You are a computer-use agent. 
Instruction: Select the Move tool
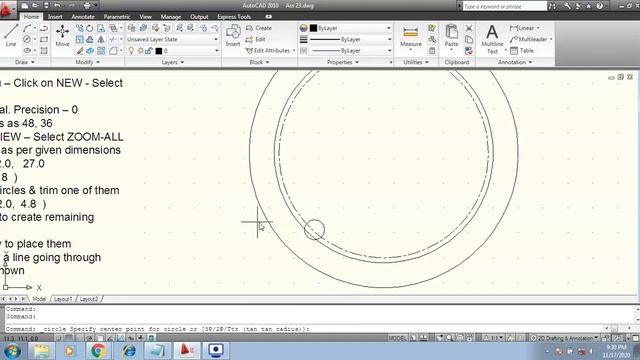tap(62, 35)
